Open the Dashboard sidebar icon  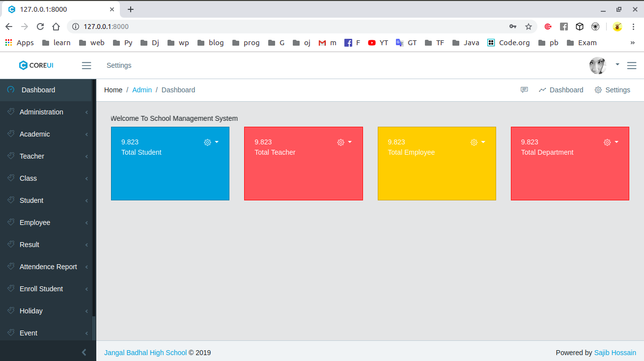[10, 90]
